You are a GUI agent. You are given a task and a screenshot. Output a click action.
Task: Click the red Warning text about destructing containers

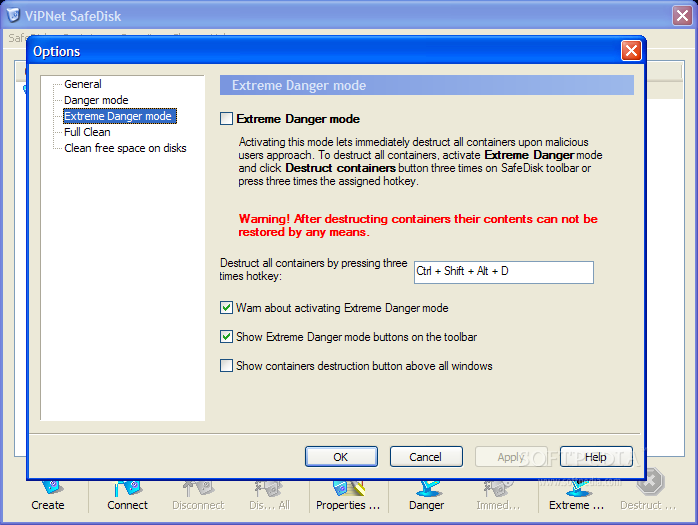tap(418, 225)
